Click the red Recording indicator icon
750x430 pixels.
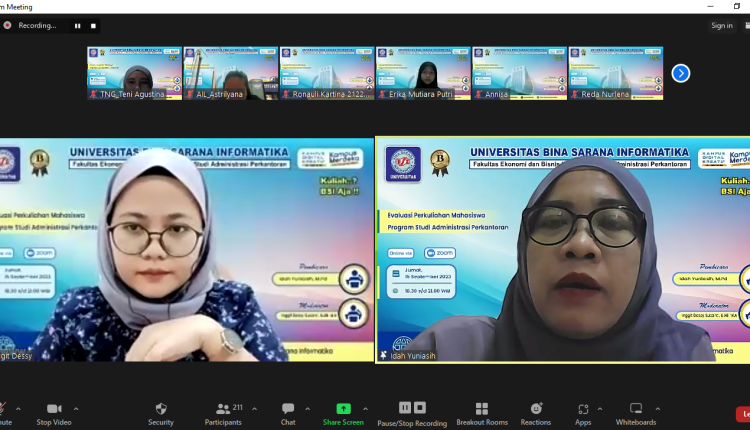[8, 25]
